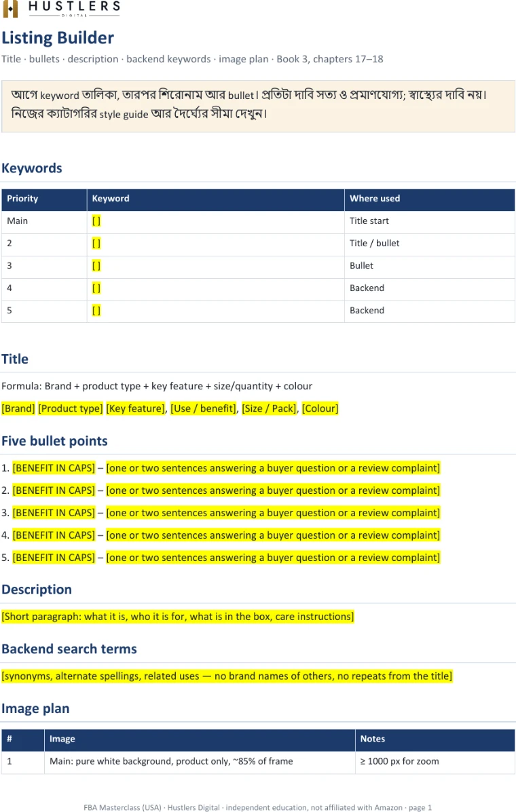Viewport: 516px width, 812px height.
Task: Click the "Keyword" column header
Action: click(x=215, y=199)
